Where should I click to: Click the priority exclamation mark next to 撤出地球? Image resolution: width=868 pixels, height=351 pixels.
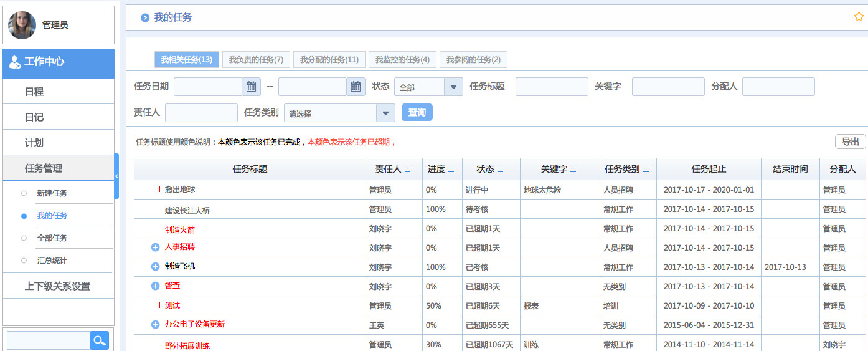(159, 189)
